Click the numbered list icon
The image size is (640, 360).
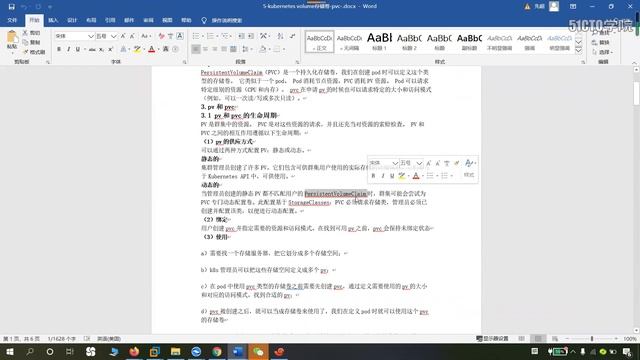tap(210, 36)
